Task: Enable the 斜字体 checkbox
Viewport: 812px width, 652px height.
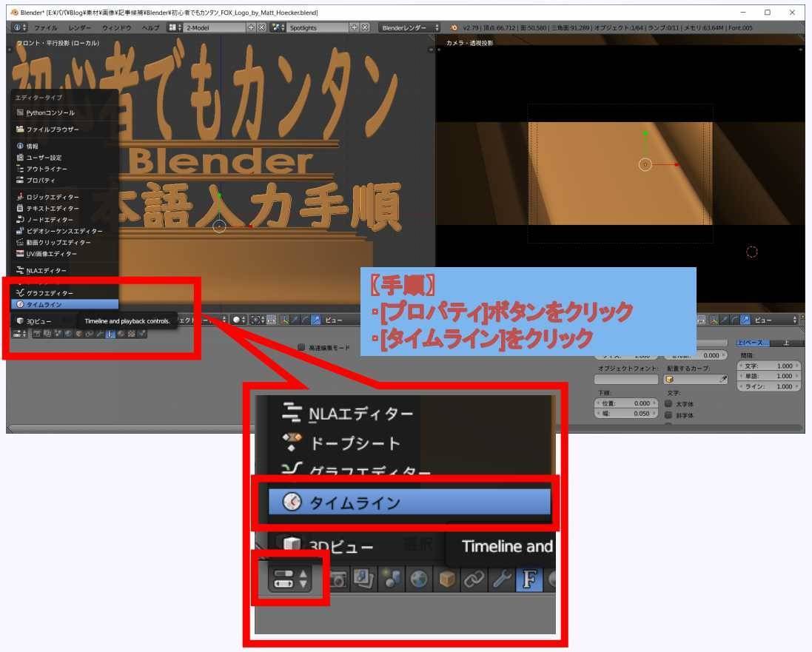Action: coord(668,415)
